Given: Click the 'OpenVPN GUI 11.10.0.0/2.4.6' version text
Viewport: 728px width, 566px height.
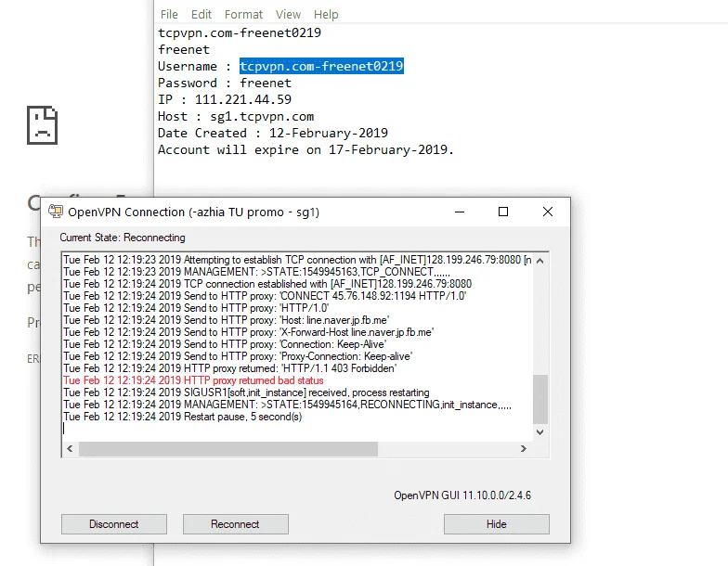Looking at the screenshot, I should [462, 495].
